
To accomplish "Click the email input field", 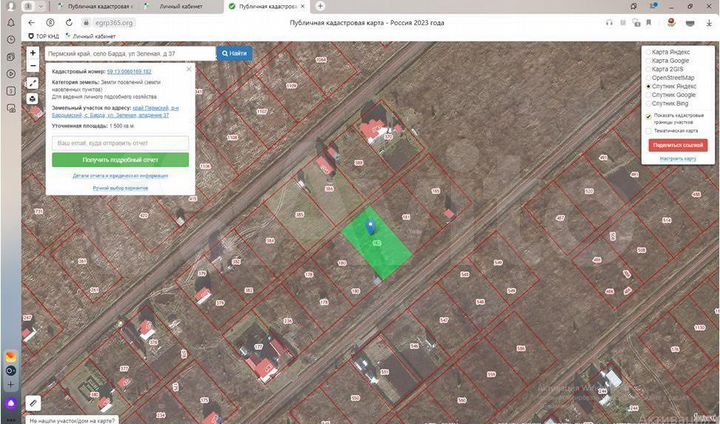I will click(x=120, y=143).
